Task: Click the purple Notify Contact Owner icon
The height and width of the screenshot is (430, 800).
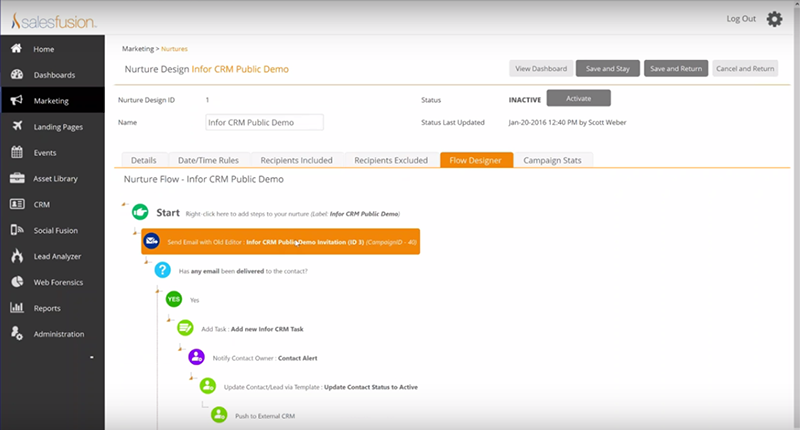Action: pyautogui.click(x=196, y=356)
